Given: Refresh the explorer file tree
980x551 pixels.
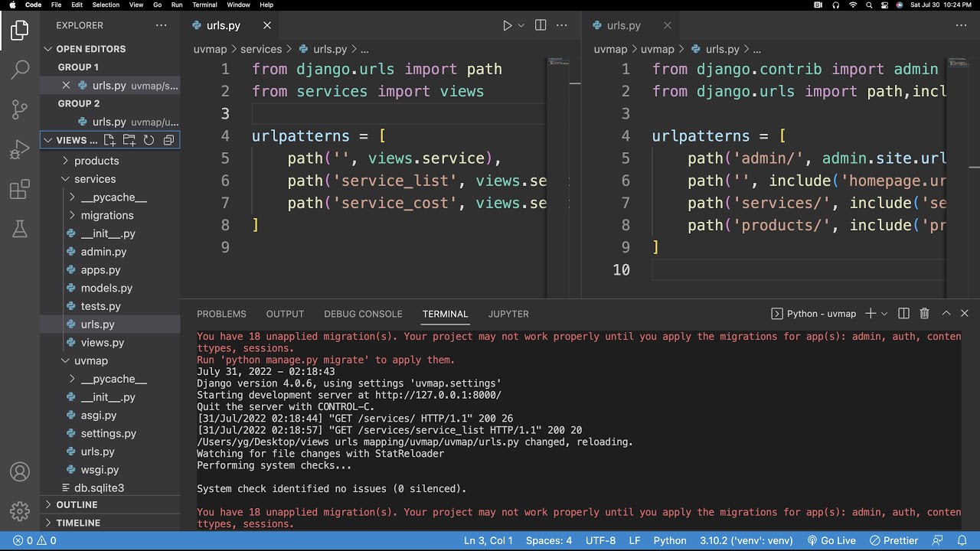Looking at the screenshot, I should pos(149,140).
